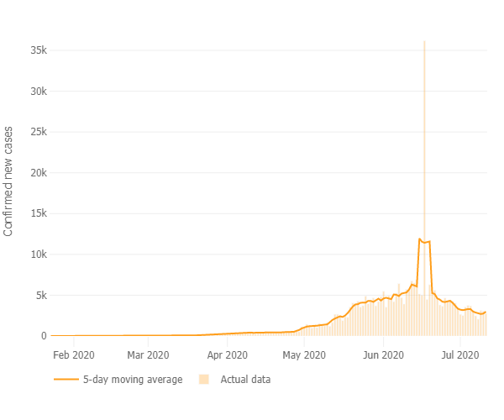Toggle the Actual data legend entry

point(245,380)
